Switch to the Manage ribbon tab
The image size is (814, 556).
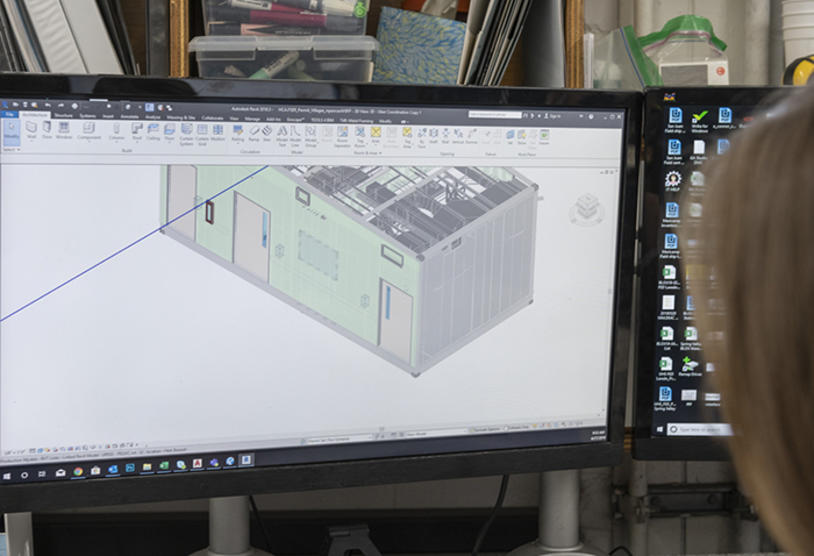coord(252,119)
